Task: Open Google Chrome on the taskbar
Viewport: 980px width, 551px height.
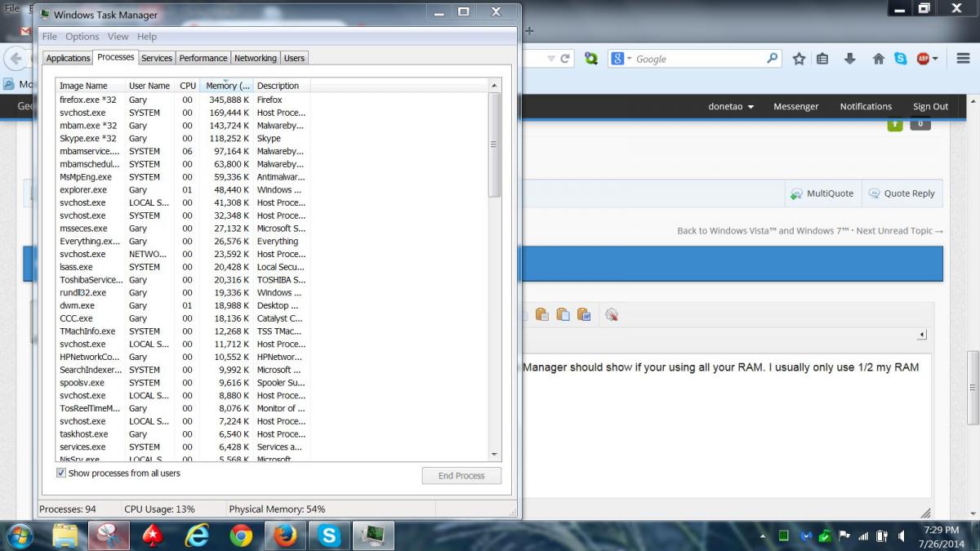Action: tap(241, 535)
